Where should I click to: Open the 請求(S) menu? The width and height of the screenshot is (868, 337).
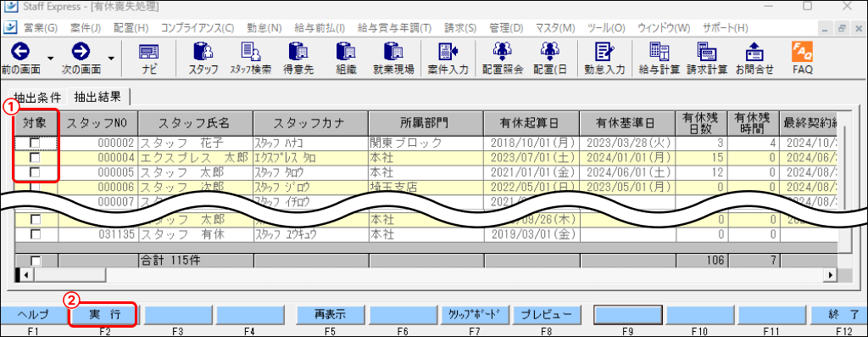[460, 28]
